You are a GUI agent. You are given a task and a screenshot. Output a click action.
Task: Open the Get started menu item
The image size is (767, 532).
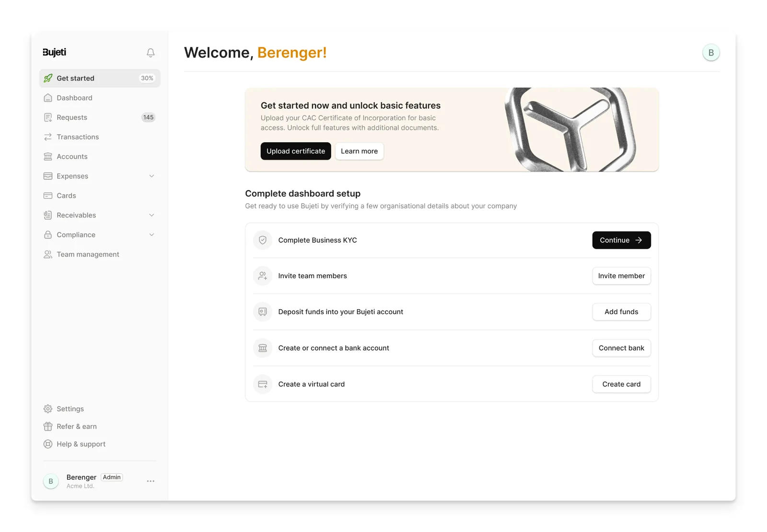pos(100,78)
